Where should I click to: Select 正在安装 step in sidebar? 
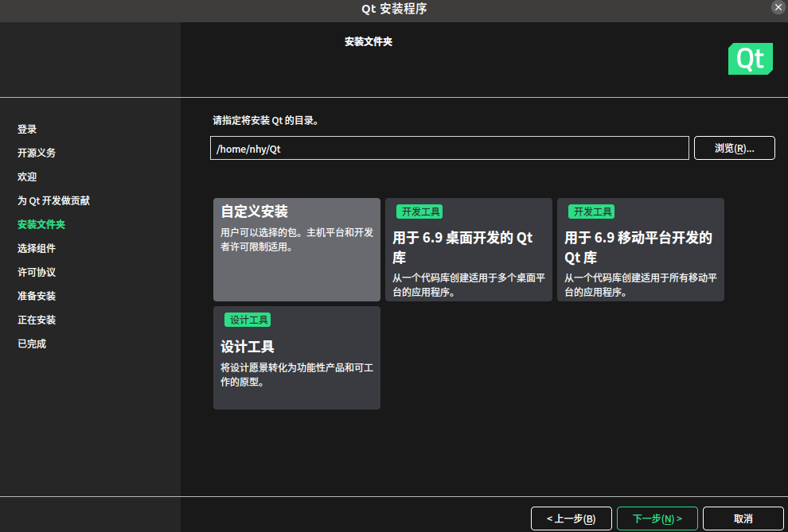37,320
